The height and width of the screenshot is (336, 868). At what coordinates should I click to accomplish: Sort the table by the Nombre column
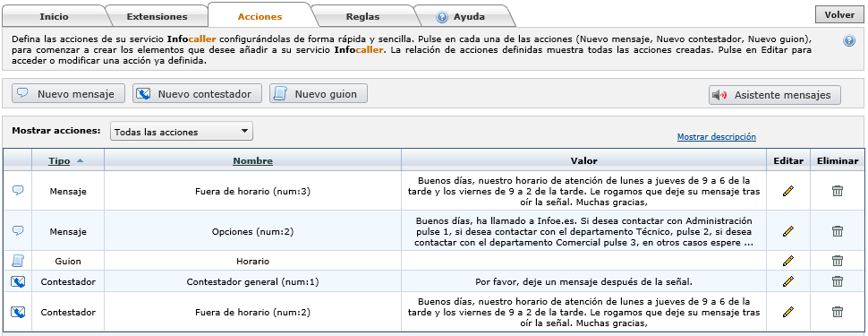[252, 160]
